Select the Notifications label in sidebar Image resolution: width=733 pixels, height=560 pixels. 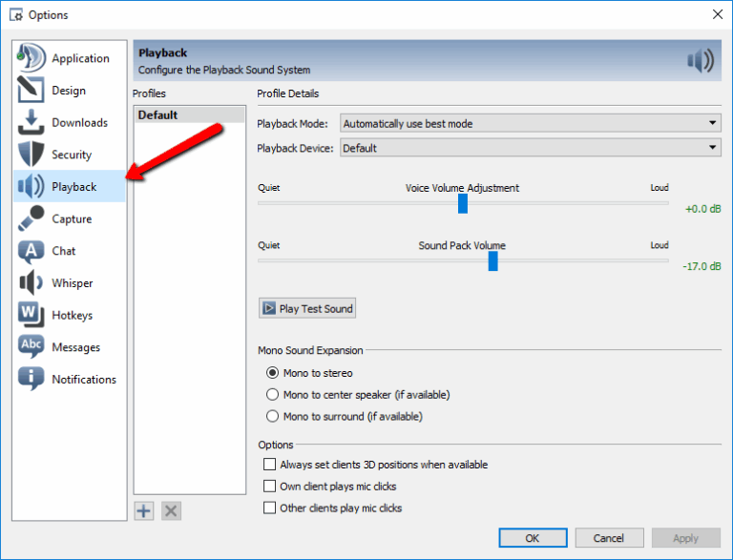(x=84, y=380)
